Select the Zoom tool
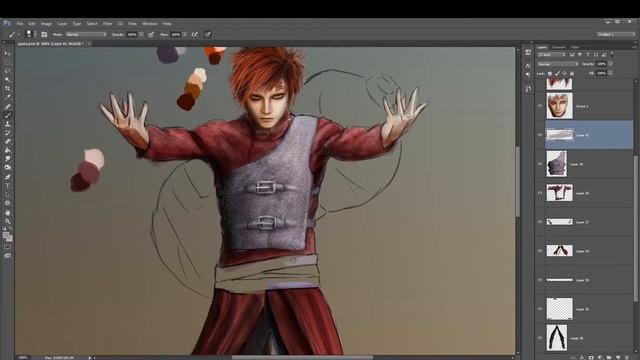Image resolution: width=640 pixels, height=360 pixels. point(7,221)
